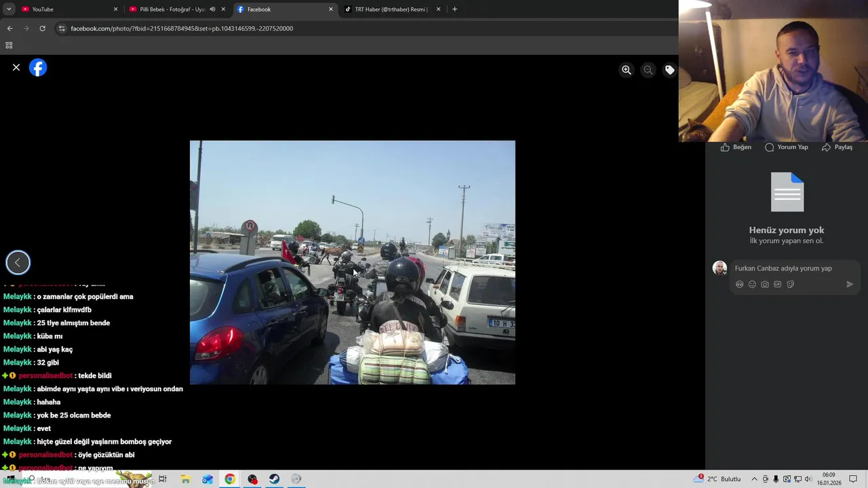Close the TRT Haber tab
This screenshot has height=488, width=868.
click(438, 9)
